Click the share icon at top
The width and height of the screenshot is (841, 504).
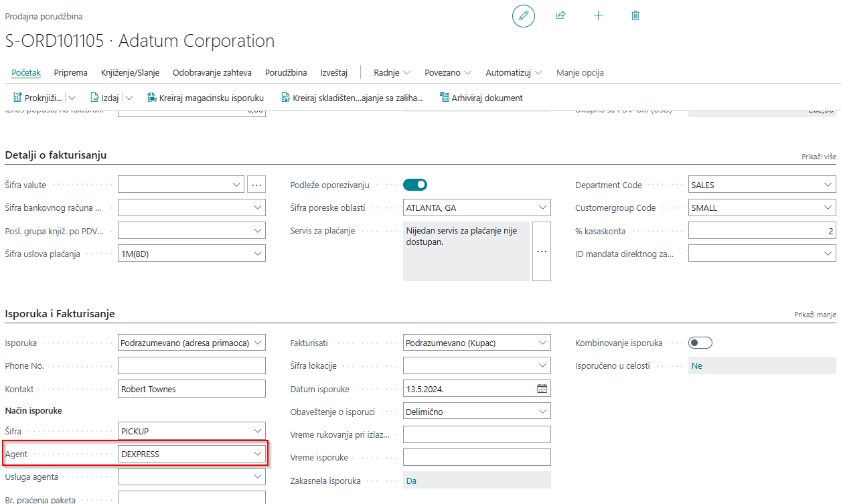[x=561, y=15]
